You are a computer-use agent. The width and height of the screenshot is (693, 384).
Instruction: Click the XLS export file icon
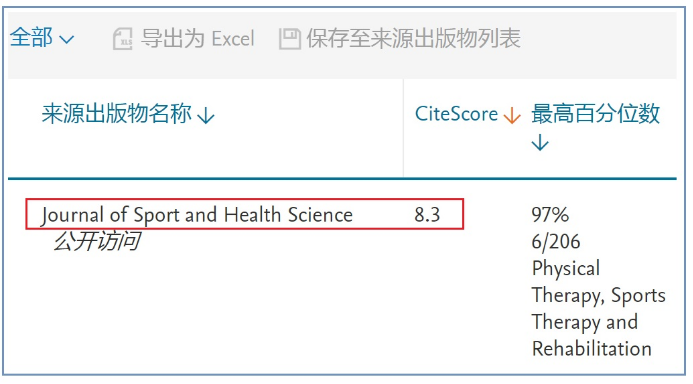point(122,38)
